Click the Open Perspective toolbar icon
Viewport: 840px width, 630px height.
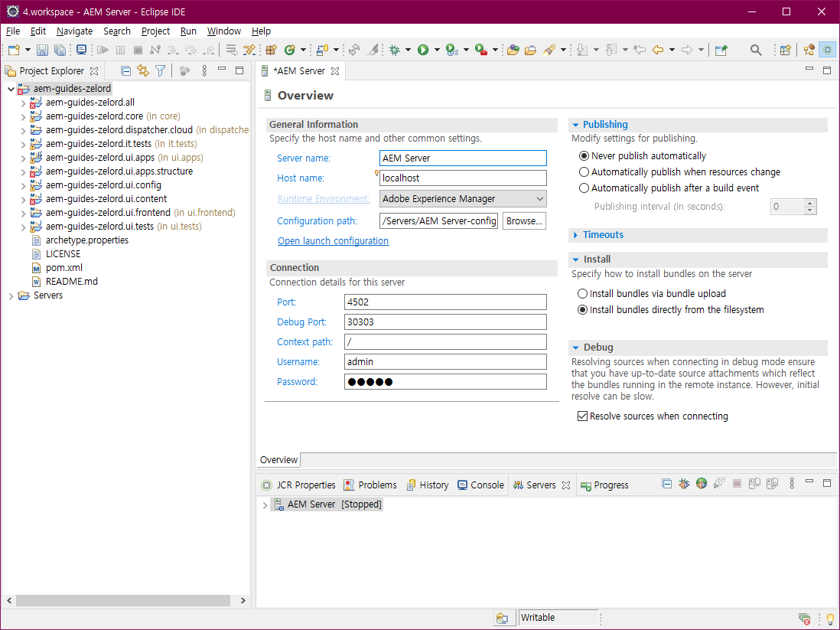pos(786,50)
